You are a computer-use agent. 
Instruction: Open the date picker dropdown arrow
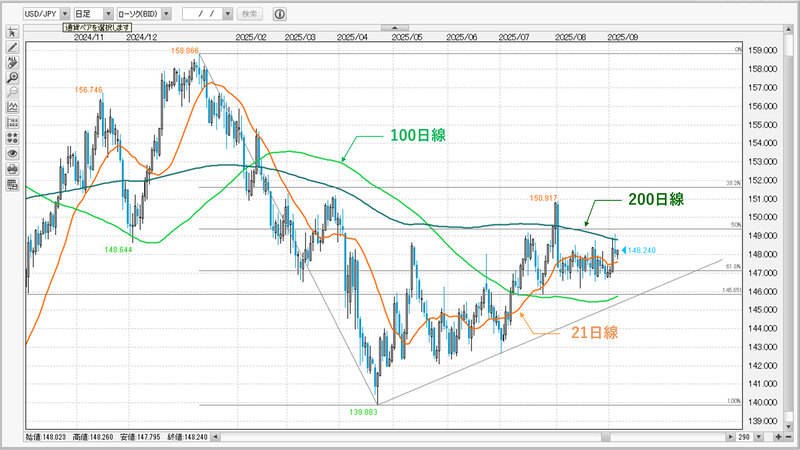pos(228,14)
